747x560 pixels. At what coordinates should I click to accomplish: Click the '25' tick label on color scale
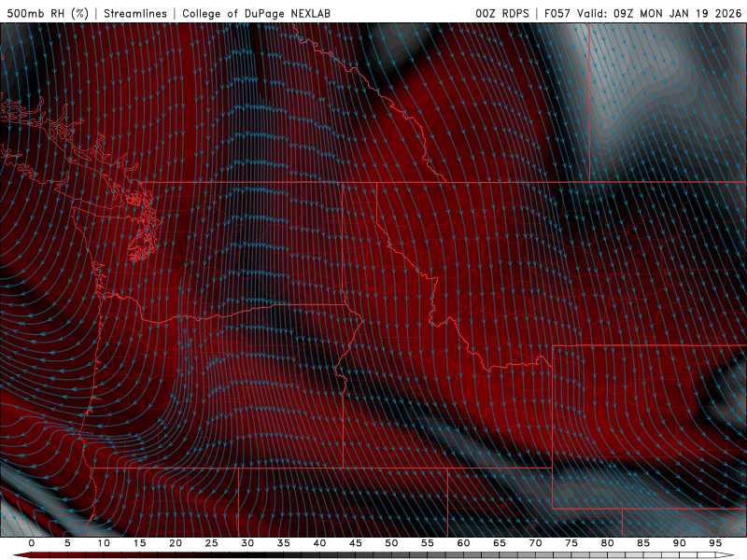point(212,543)
